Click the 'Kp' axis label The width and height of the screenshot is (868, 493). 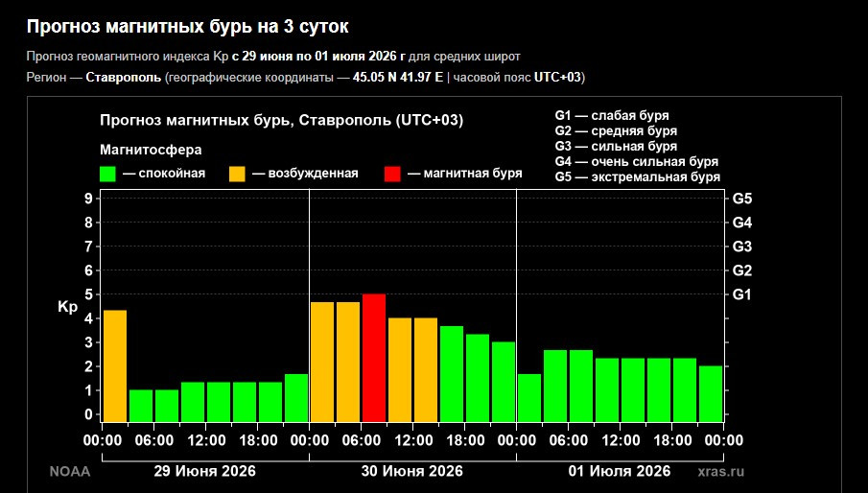point(67,307)
